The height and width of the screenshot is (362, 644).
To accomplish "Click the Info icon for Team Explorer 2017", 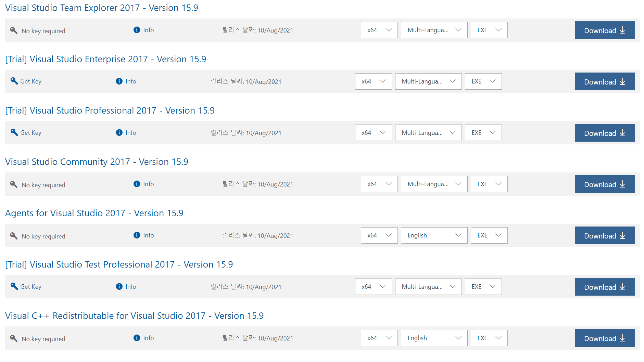I will click(137, 30).
